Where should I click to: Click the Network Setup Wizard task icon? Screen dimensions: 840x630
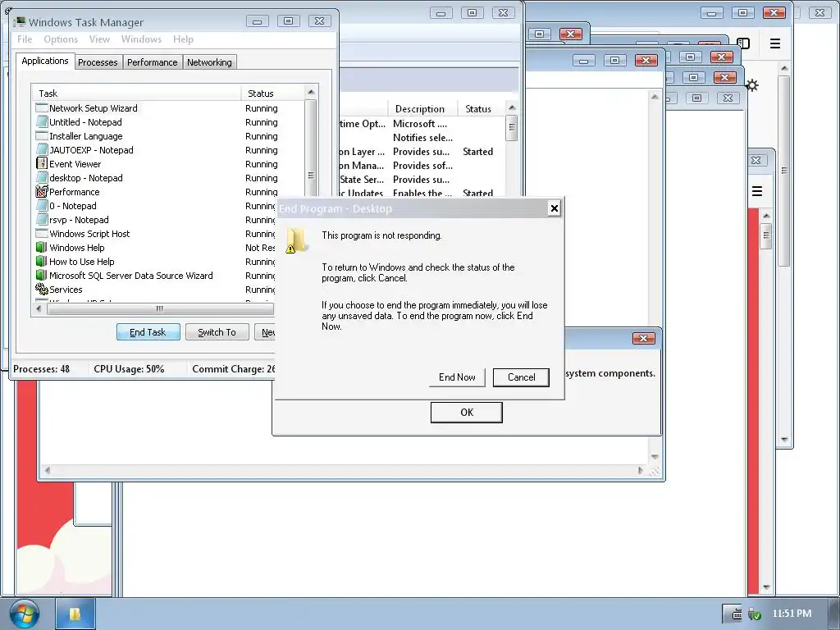tap(42, 108)
